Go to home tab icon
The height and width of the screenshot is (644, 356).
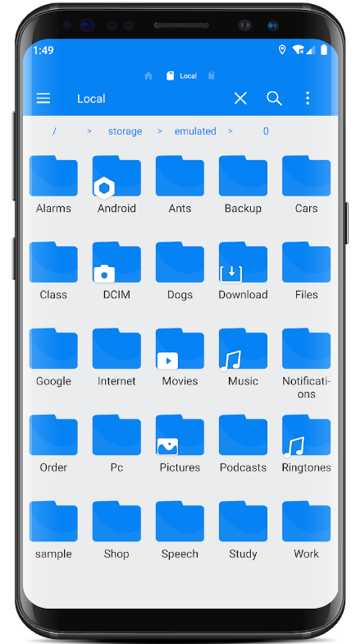point(148,76)
